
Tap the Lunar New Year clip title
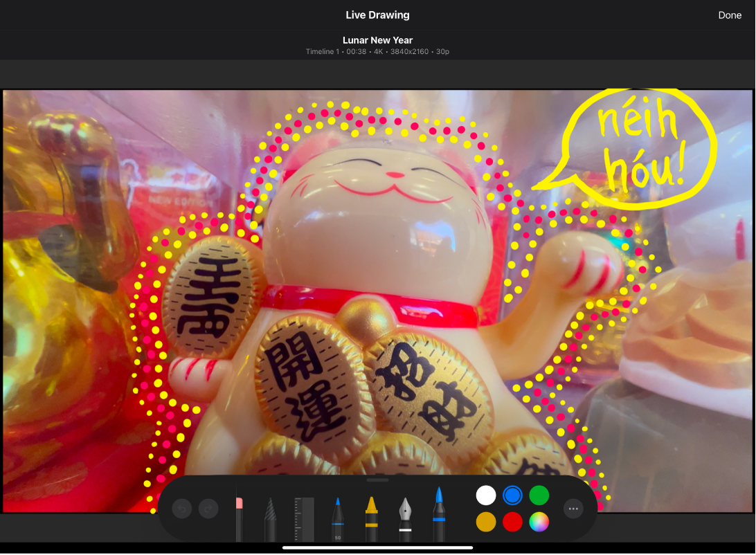pyautogui.click(x=378, y=40)
